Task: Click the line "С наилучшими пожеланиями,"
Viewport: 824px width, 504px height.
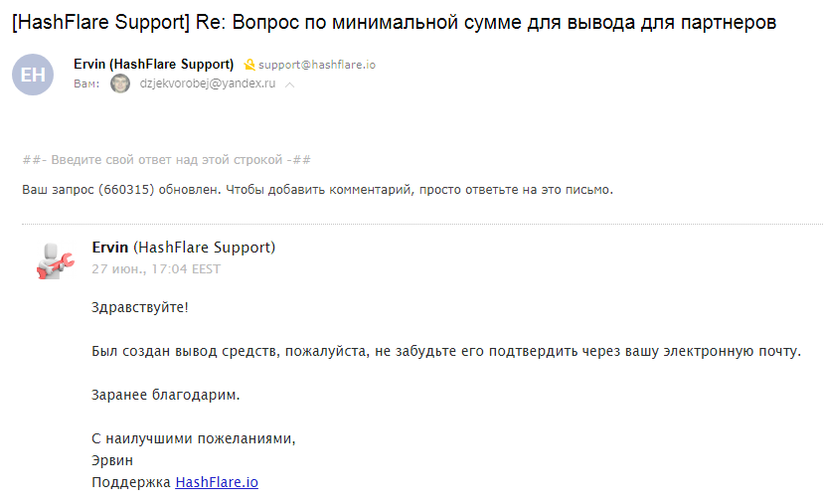Action: [194, 438]
